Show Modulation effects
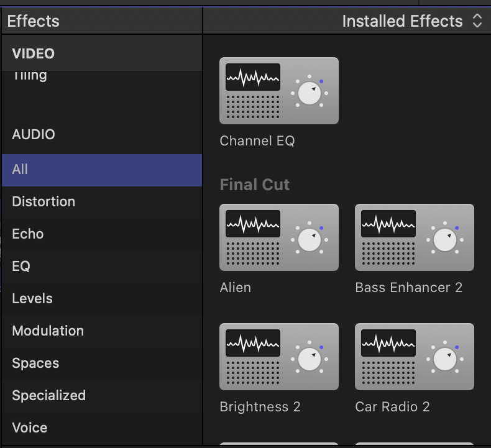 102,331
